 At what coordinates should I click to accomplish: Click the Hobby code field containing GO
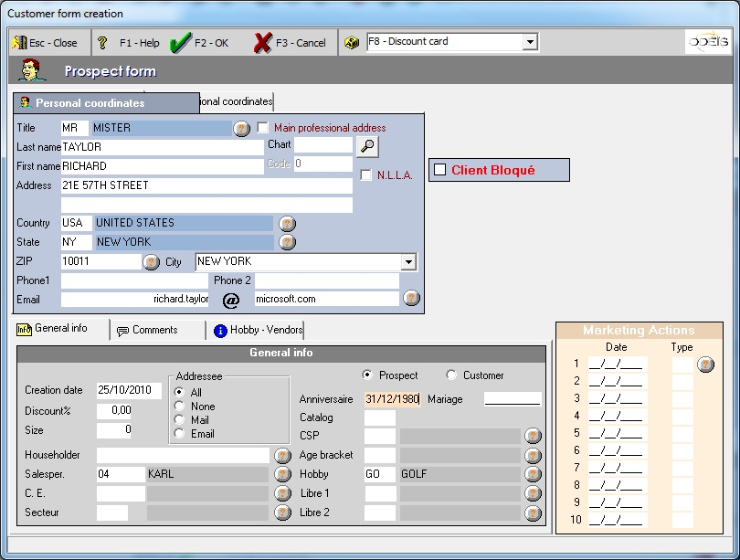tap(380, 474)
